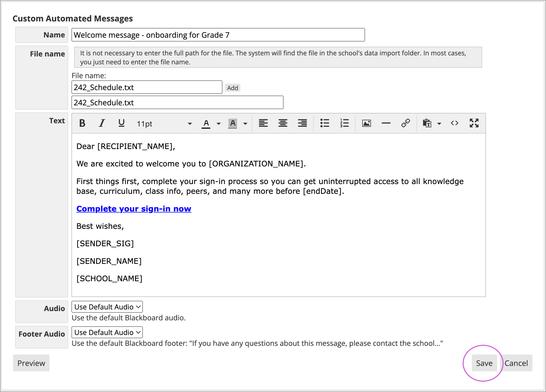546x392 pixels.
Task: Apply italic formatting
Action: [102, 123]
